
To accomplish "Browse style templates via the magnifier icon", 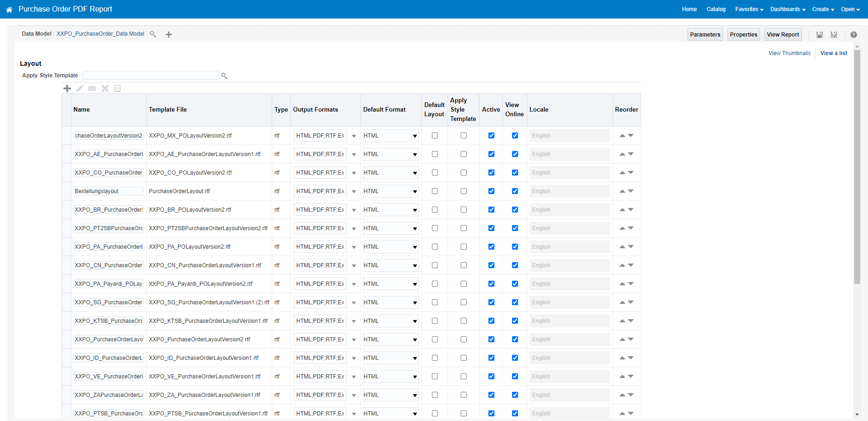I will [224, 75].
